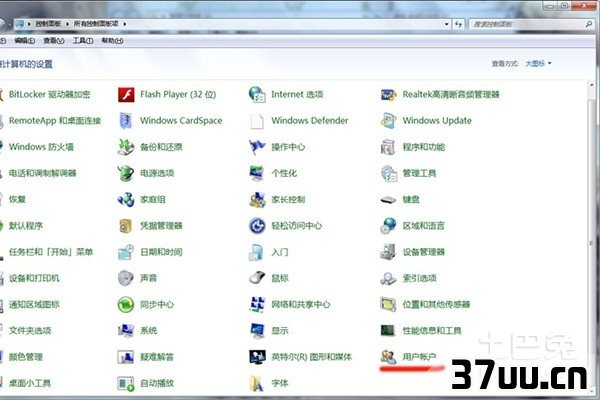This screenshot has width=600, height=400.
Task: Open the 备份和还原 icon
Action: [126, 147]
